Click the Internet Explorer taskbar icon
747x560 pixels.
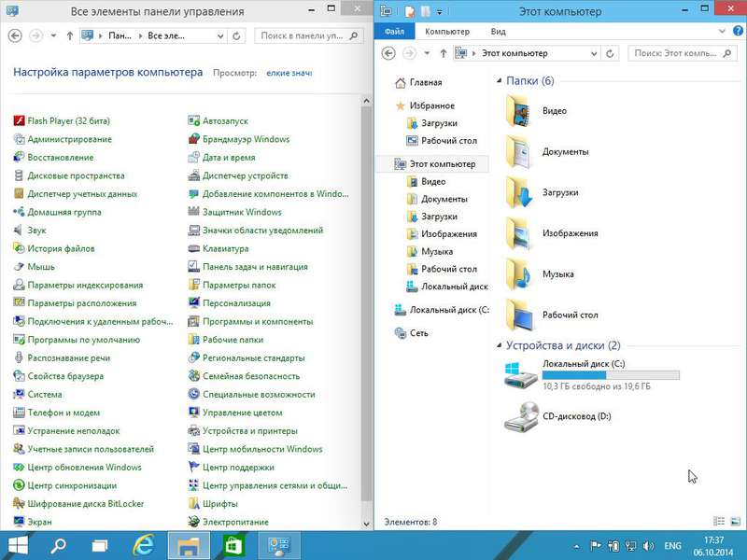[144, 545]
